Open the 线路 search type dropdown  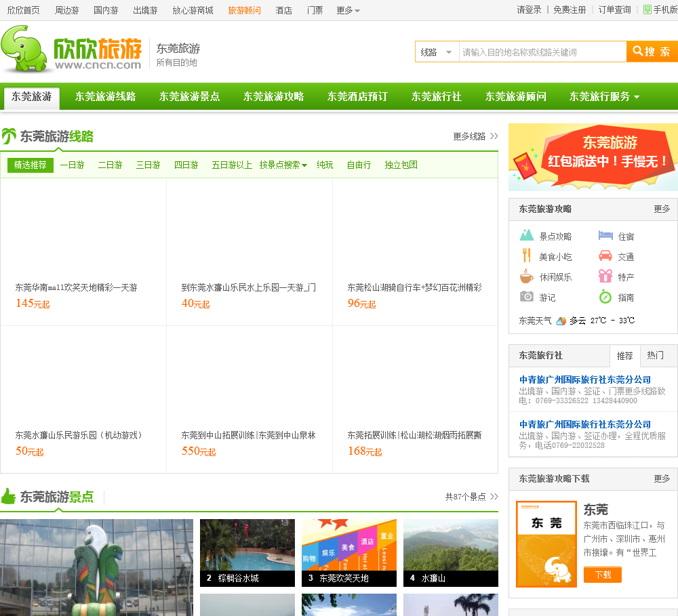(437, 52)
